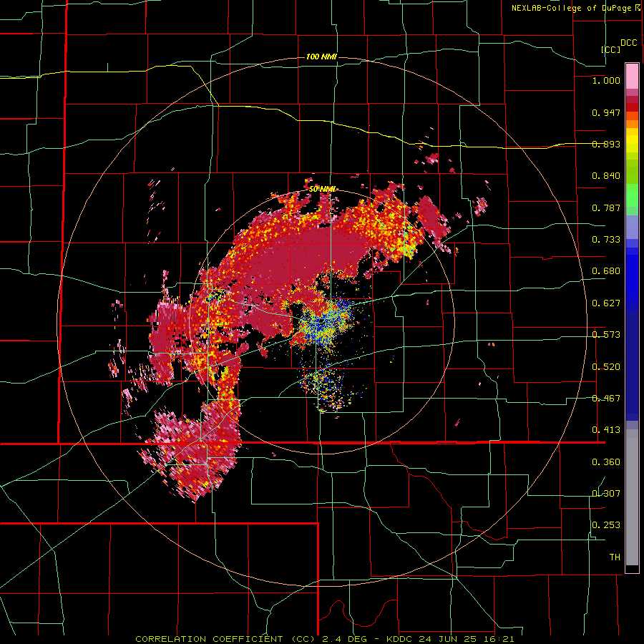Select the 0.893 scale value
Image resolution: width=644 pixels, height=644 pixels.
[606, 144]
